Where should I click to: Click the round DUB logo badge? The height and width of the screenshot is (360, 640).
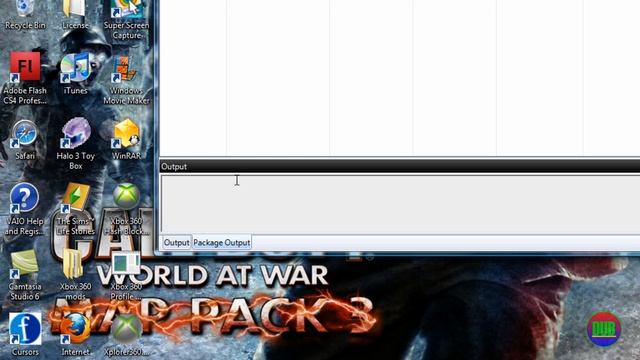(x=604, y=329)
